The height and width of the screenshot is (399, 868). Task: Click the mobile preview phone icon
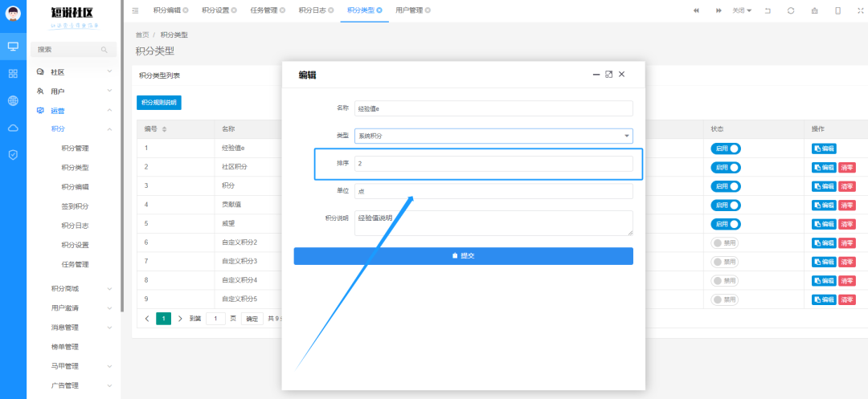tap(838, 10)
